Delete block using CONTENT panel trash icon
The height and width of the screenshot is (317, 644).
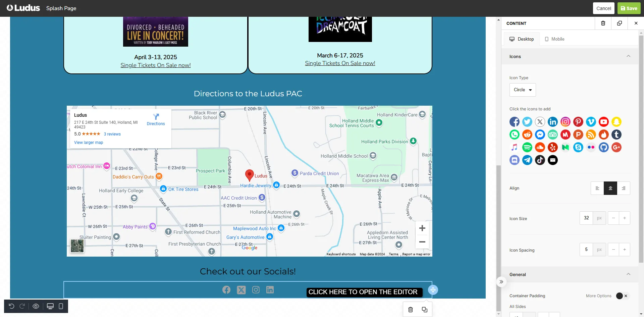pos(603,23)
